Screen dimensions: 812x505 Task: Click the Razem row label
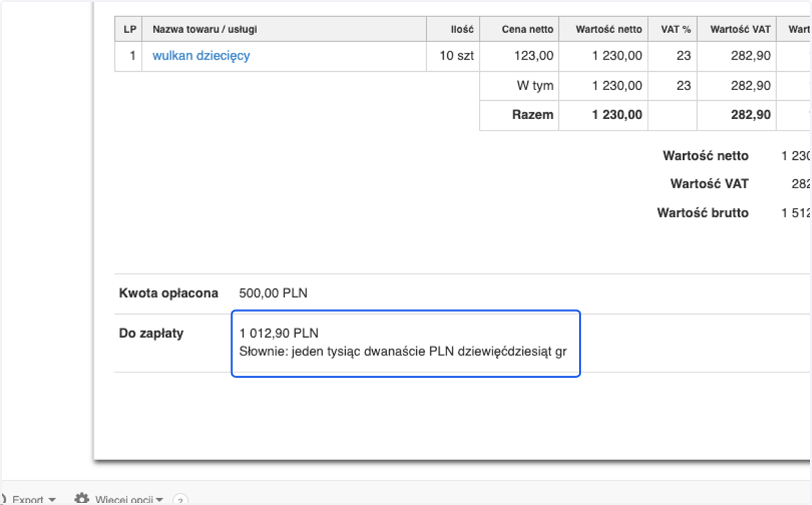click(x=533, y=115)
